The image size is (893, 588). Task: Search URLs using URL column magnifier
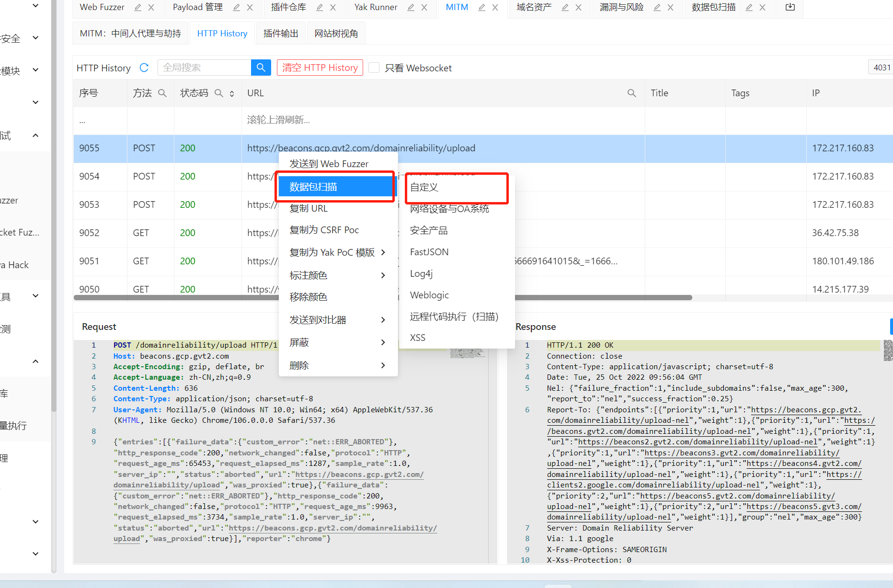[632, 93]
